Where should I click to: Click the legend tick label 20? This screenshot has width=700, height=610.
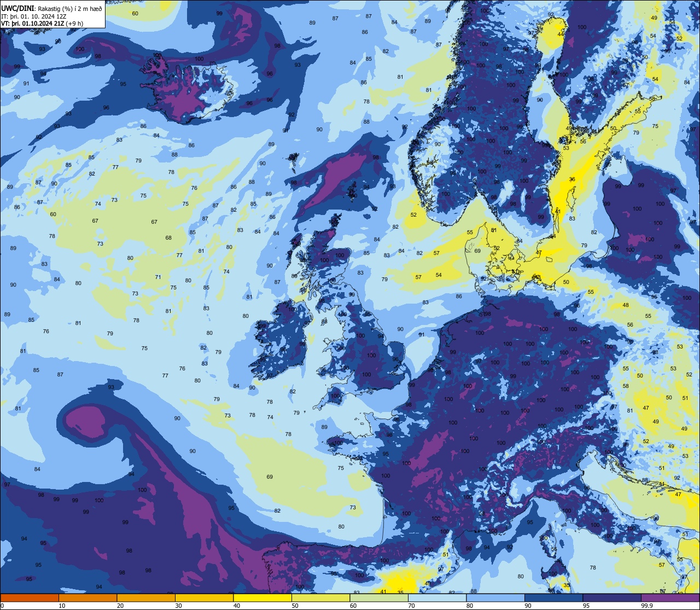[120, 606]
